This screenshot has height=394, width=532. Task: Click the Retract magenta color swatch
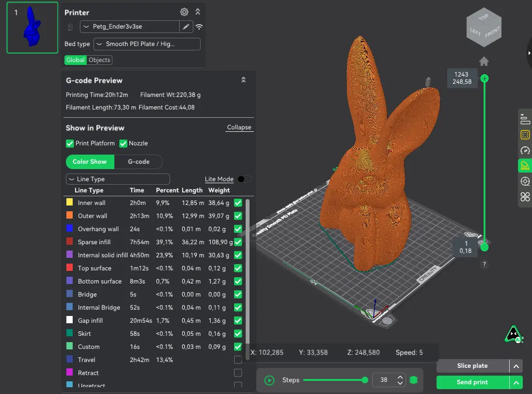70,372
